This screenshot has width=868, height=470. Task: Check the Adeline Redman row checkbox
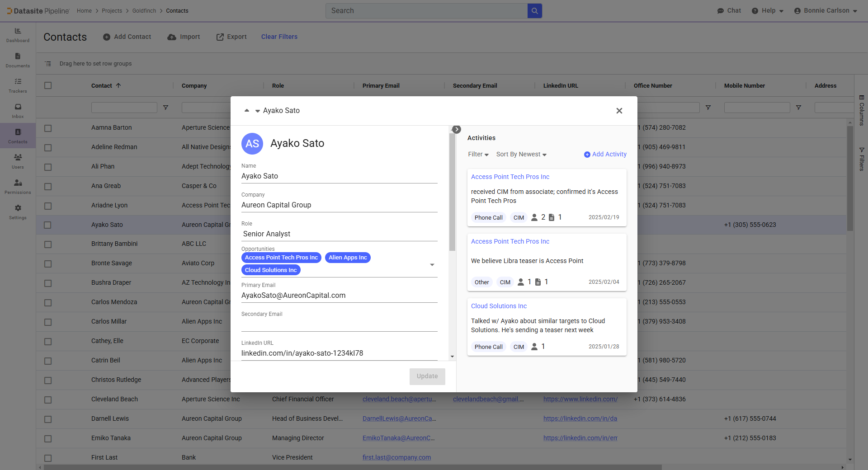tap(48, 148)
